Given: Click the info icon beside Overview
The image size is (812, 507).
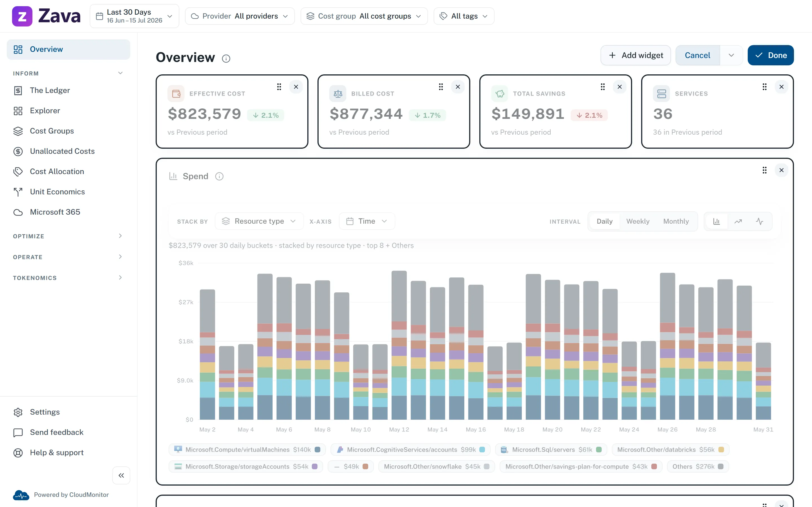Looking at the screenshot, I should (226, 59).
